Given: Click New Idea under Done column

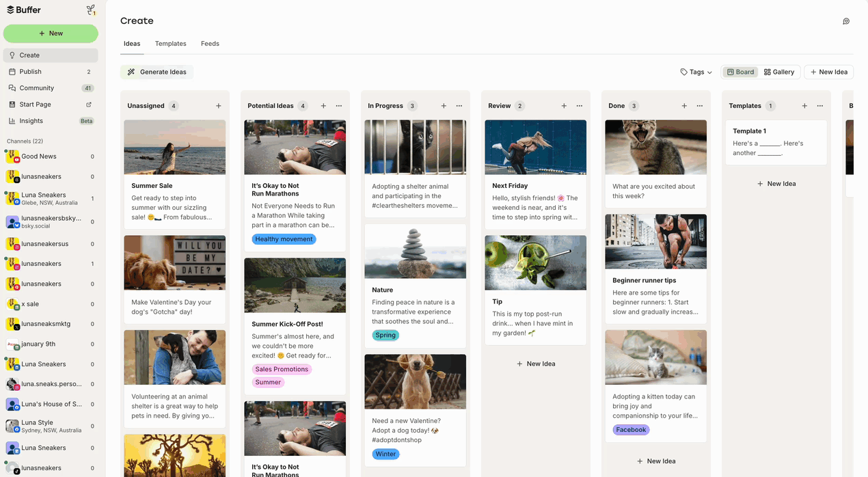Looking at the screenshot, I should click(656, 461).
